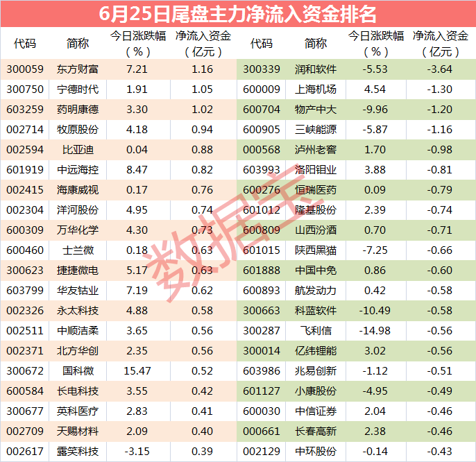Select stock code 603993

262,170
